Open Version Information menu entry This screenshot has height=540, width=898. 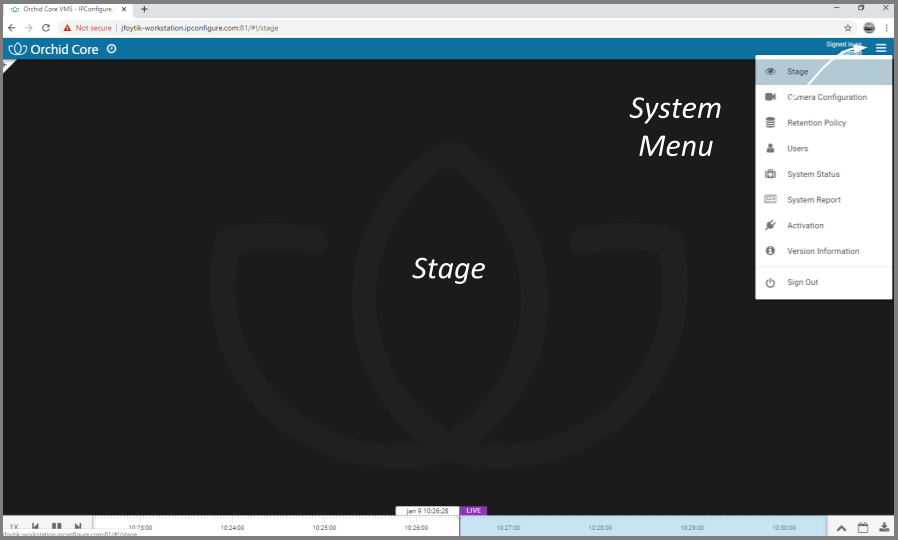tap(824, 251)
